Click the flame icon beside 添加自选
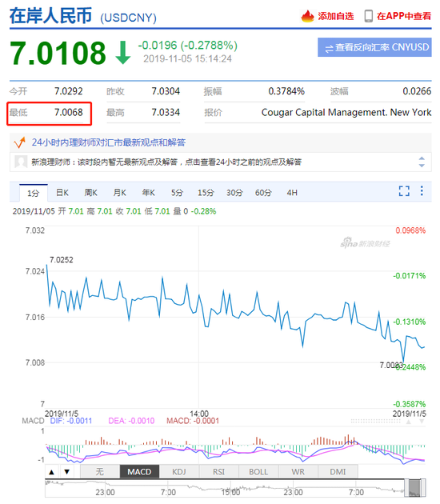The width and height of the screenshot is (440, 504). (x=307, y=16)
